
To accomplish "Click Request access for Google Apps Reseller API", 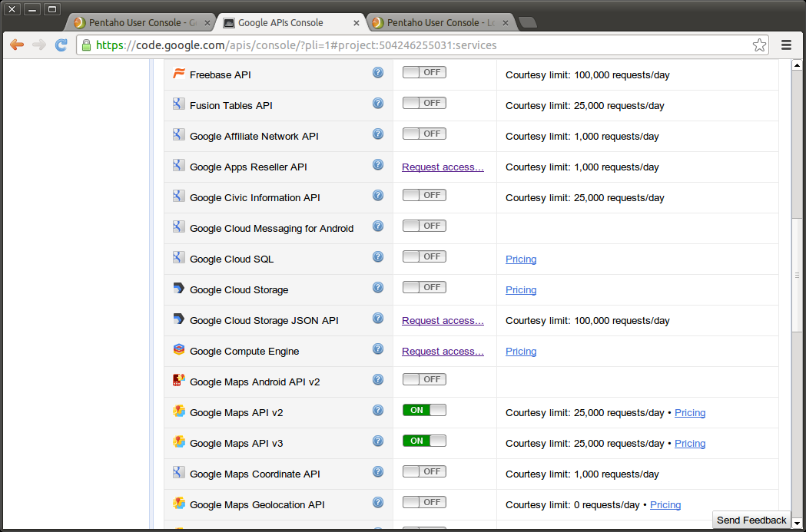I will pos(443,167).
